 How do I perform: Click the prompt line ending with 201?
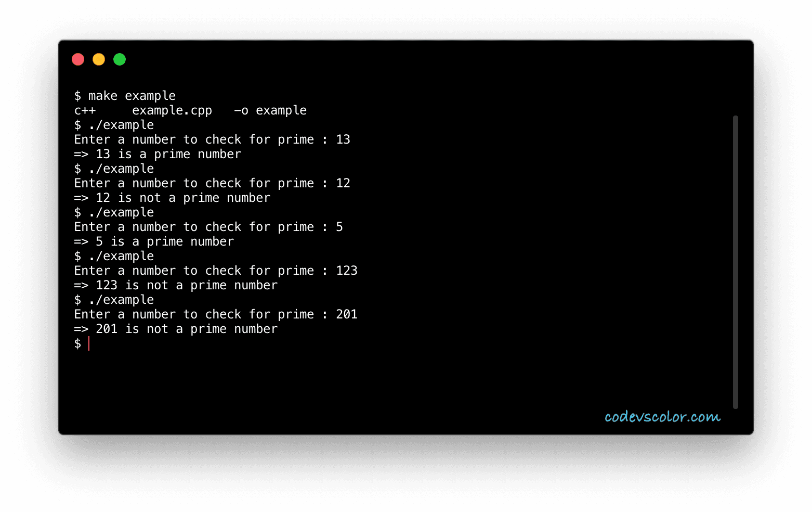(x=216, y=314)
